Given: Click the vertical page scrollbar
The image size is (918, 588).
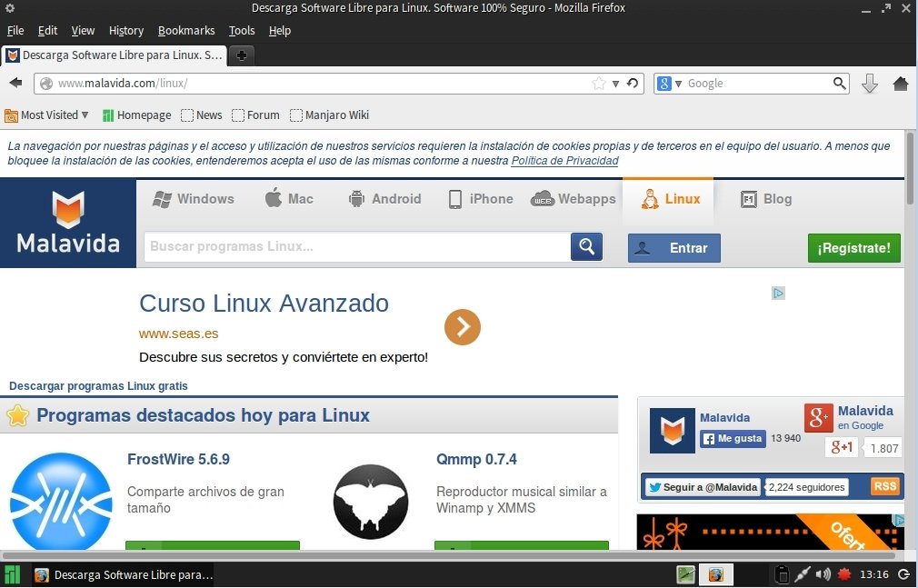Looking at the screenshot, I should coord(911,168).
